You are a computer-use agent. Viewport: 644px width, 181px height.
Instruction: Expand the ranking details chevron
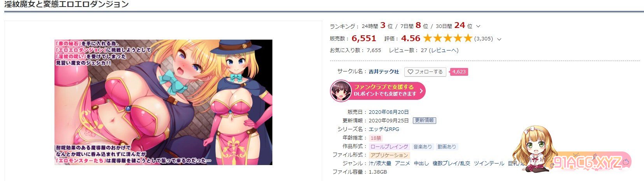(478, 26)
